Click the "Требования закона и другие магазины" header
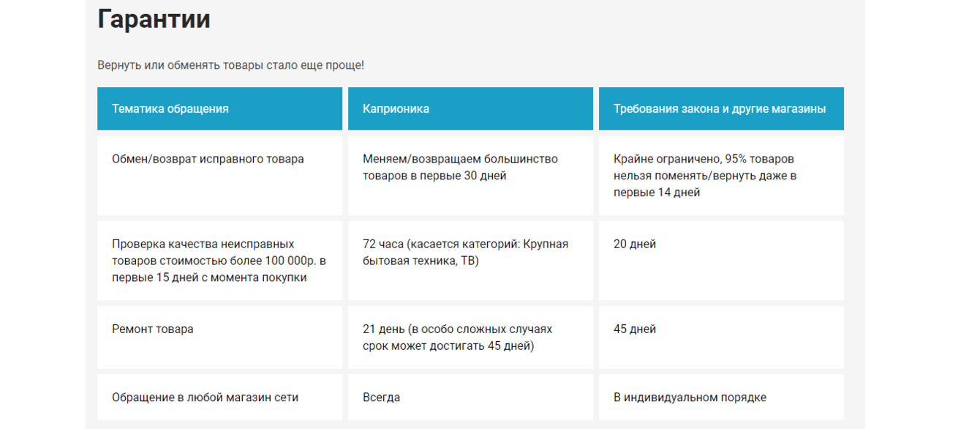980x429 pixels. pos(721,109)
